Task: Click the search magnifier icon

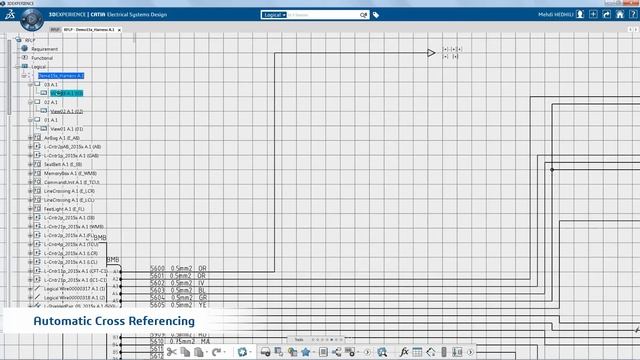Action: [363, 15]
